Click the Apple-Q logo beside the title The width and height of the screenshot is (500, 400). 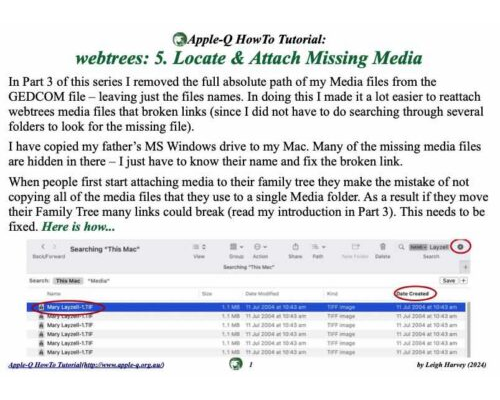pos(180,39)
